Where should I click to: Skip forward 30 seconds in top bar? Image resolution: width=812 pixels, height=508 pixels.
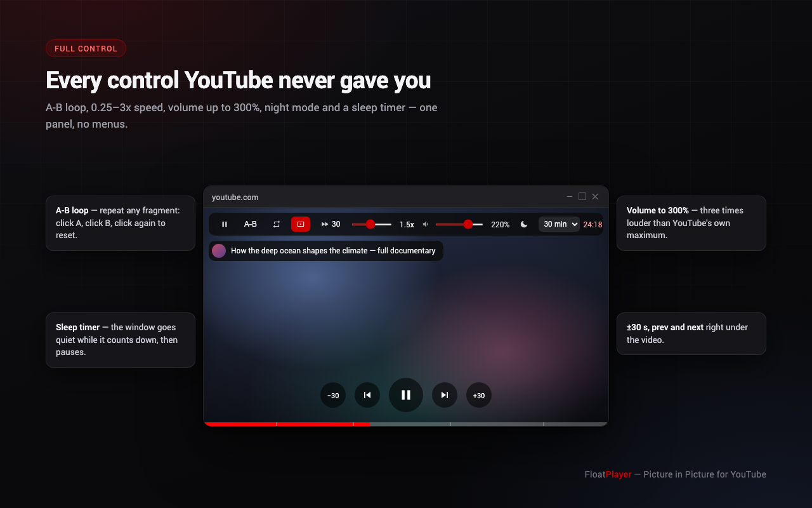[331, 224]
